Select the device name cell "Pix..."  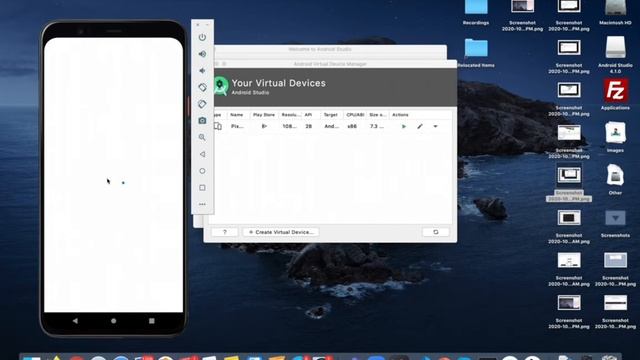tap(237, 127)
